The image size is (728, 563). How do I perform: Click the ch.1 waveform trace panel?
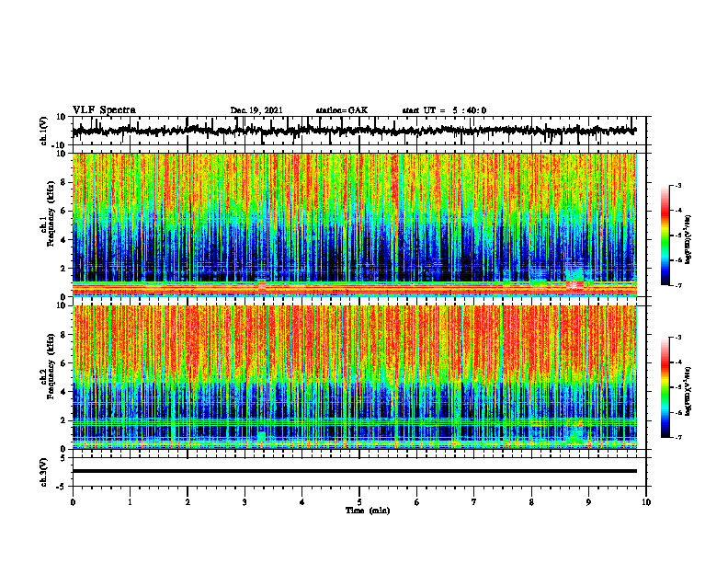click(359, 131)
